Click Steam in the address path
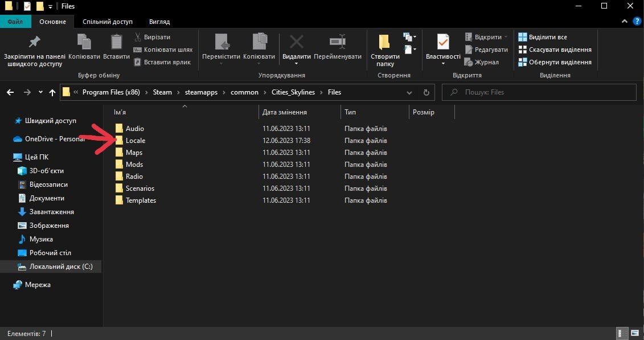This screenshot has height=340, width=644. click(162, 92)
